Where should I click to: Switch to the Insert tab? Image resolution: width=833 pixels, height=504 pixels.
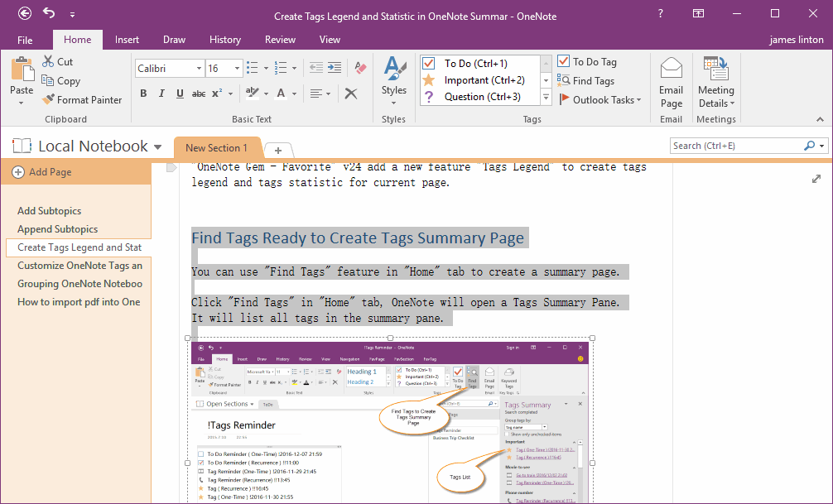click(x=127, y=40)
